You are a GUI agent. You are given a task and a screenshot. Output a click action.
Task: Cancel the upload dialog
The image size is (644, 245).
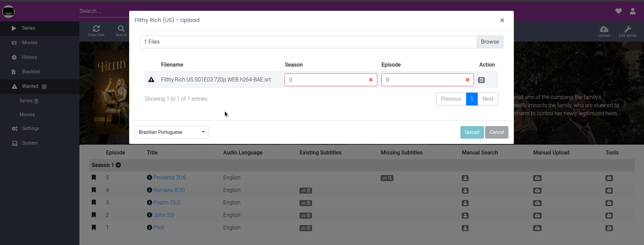point(497,132)
